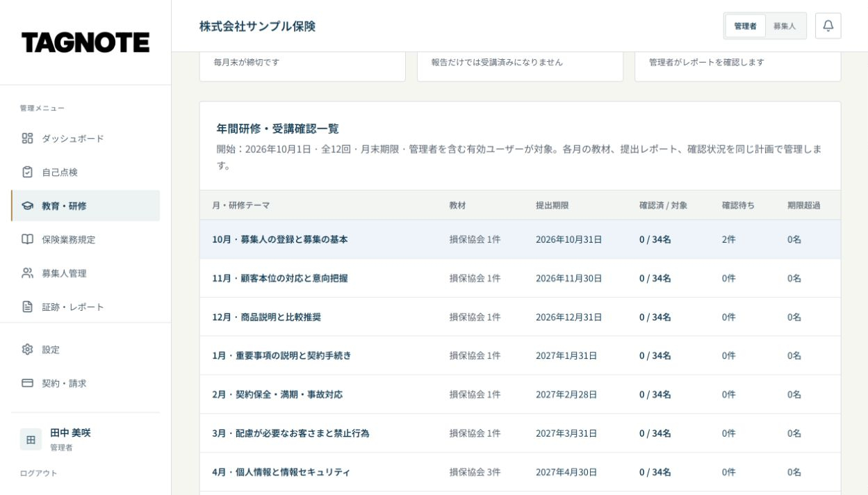Click the 田 avatar for 田中 美咲
868x495 pixels.
pos(31,439)
